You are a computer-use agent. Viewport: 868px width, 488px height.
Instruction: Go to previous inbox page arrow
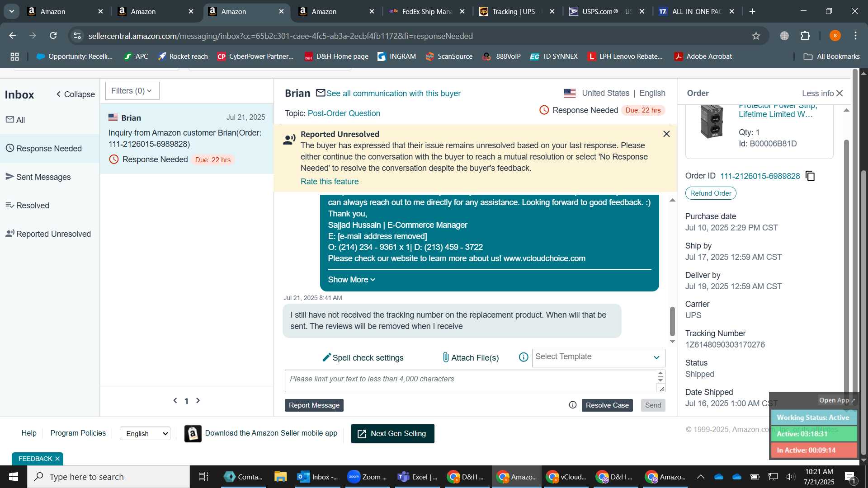coord(175,400)
